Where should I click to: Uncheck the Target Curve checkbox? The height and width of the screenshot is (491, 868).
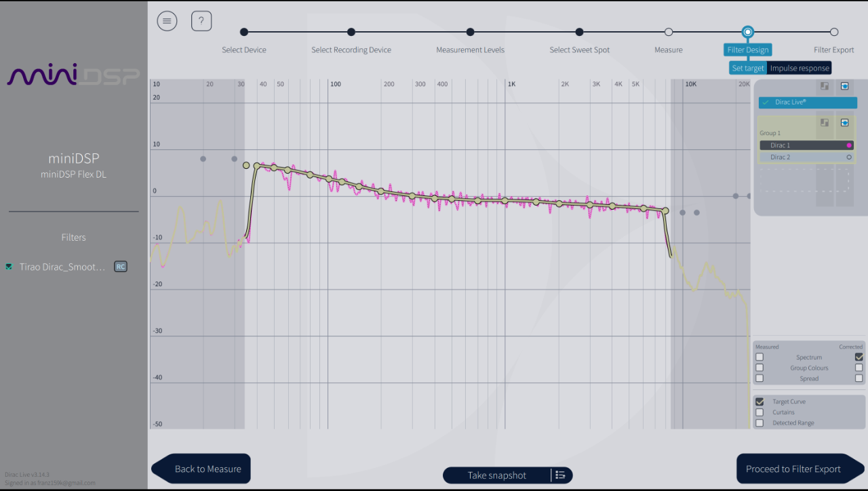tap(759, 401)
